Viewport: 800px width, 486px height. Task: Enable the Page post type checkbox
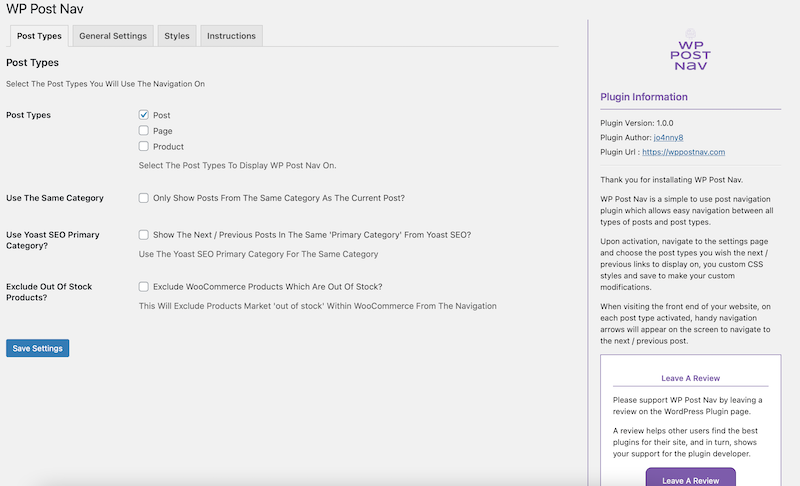[143, 131]
